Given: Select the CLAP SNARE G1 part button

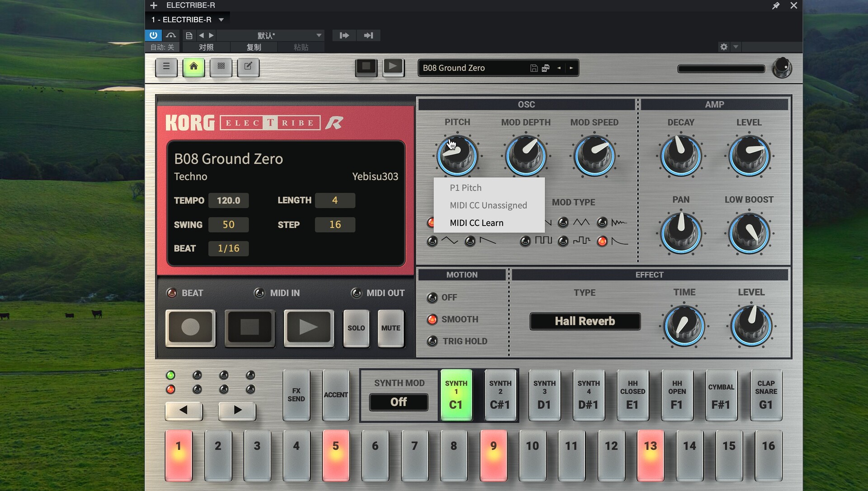Looking at the screenshot, I should [766, 395].
